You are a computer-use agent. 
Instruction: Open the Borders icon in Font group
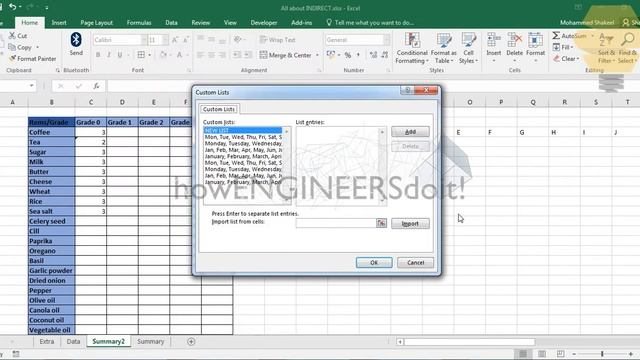pos(141,55)
